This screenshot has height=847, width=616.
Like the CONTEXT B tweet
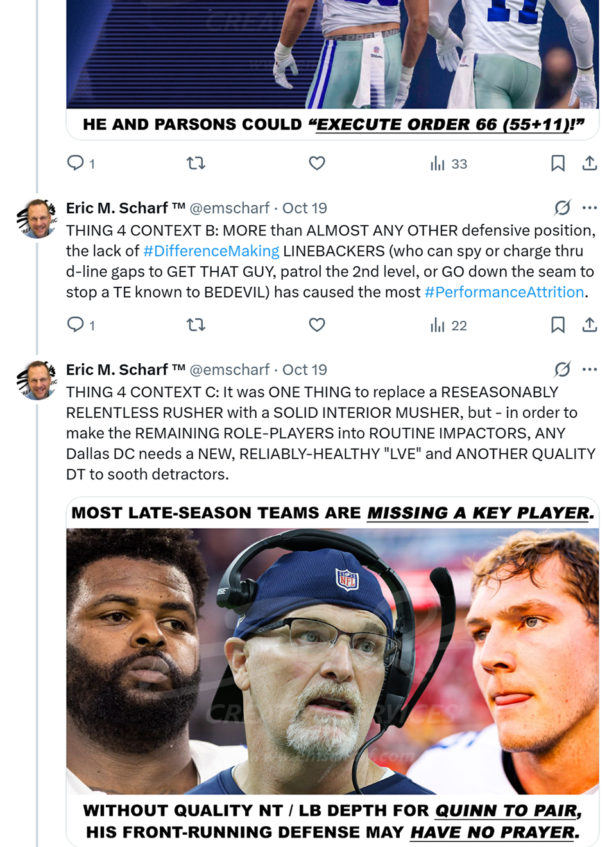(x=317, y=325)
